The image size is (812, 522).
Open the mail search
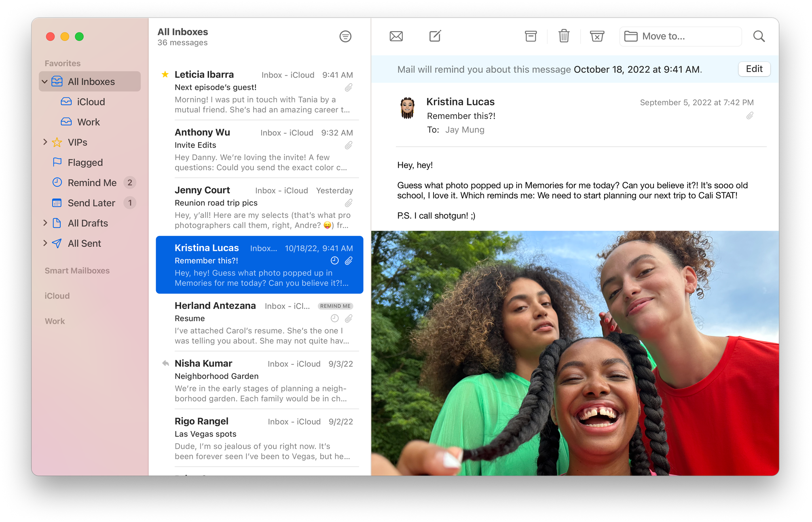[x=759, y=36]
